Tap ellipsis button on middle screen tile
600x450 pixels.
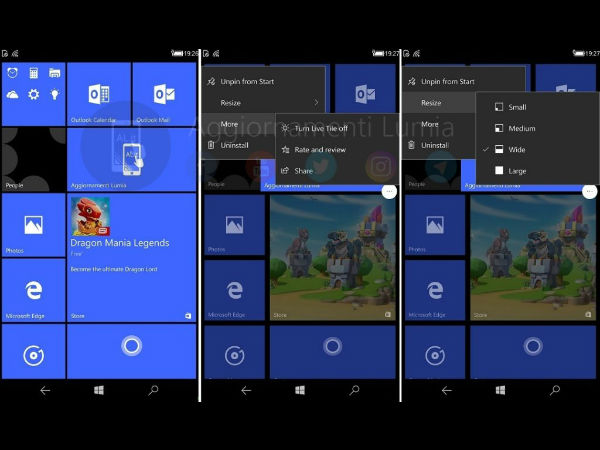point(389,191)
